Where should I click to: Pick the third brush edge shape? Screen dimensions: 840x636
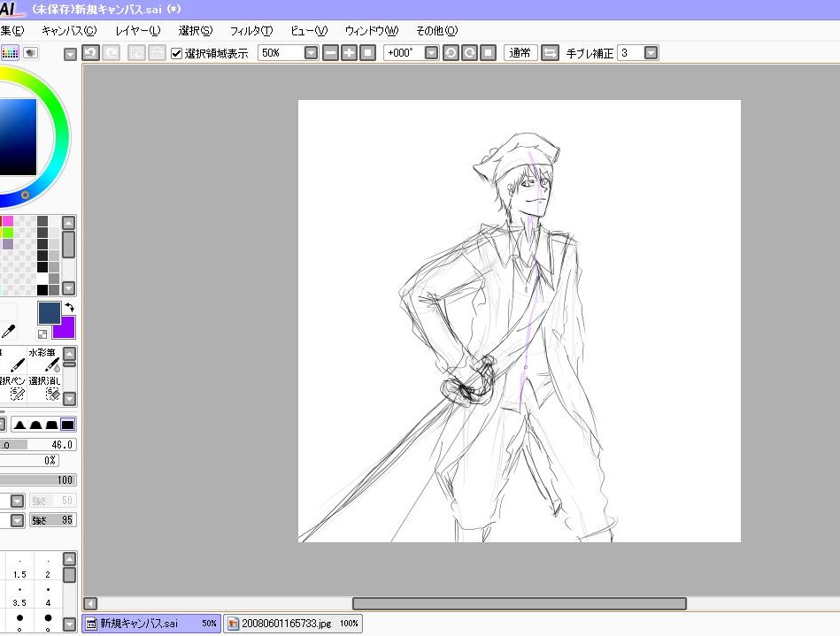[52, 425]
